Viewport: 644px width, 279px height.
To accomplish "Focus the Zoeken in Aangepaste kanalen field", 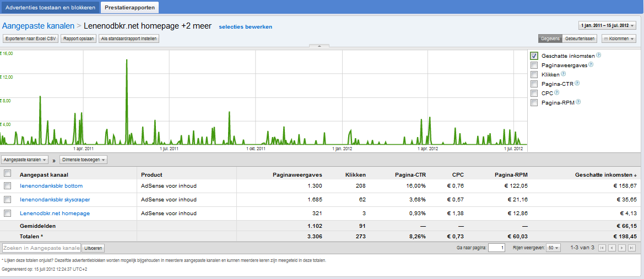I will point(41,248).
